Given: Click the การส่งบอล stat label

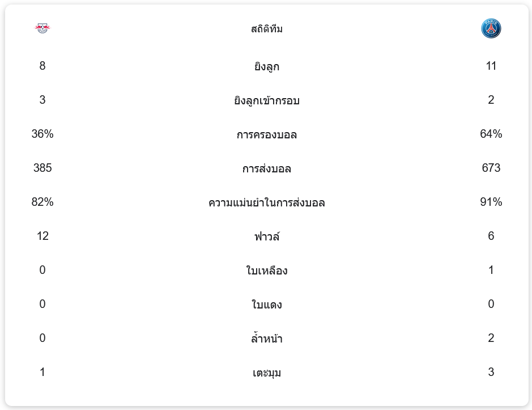Looking at the screenshot, I should click(266, 169).
